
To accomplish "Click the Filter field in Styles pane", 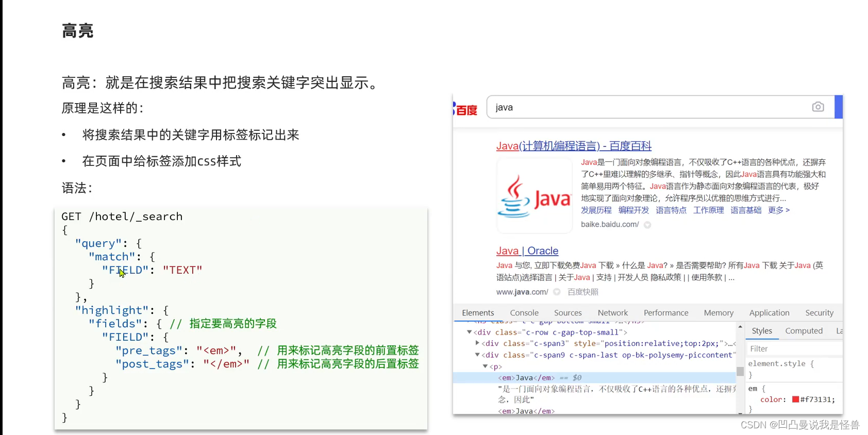I will click(794, 349).
